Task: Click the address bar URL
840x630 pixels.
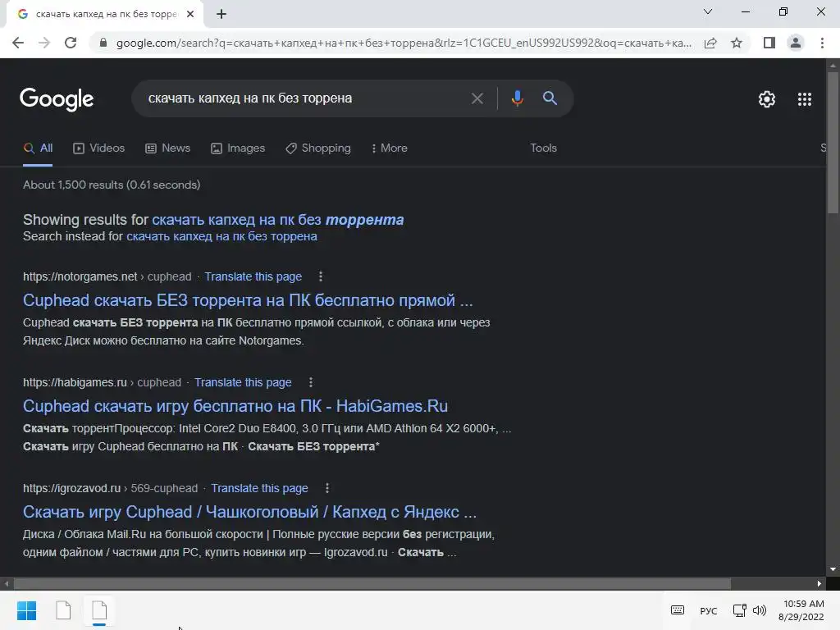Action: point(404,43)
